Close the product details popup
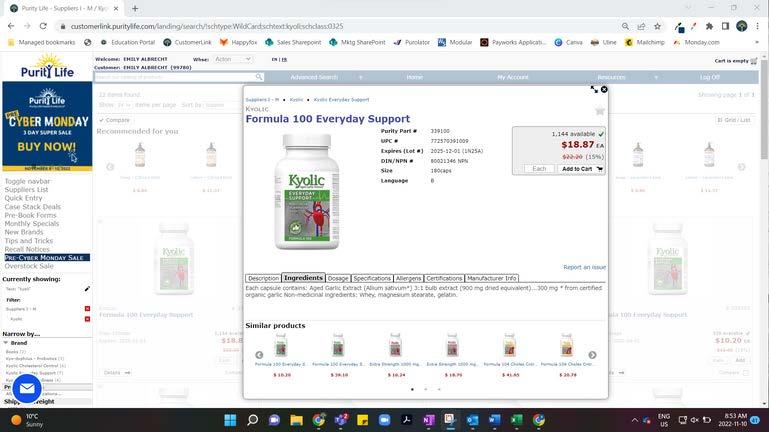 point(604,89)
